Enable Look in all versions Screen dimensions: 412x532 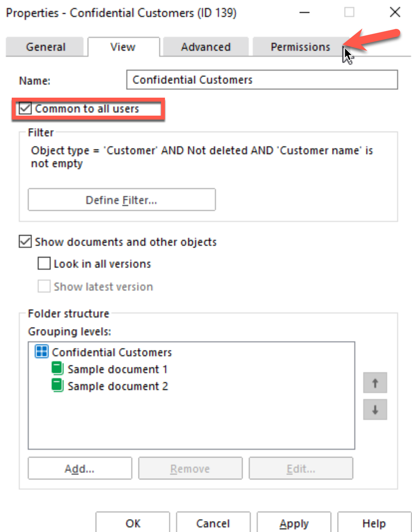click(x=44, y=264)
